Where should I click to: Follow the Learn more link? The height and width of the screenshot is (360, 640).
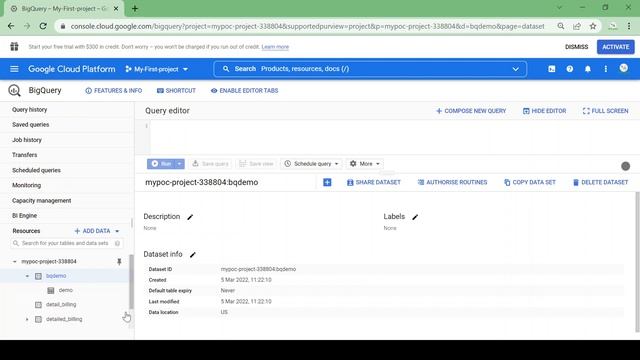click(x=275, y=47)
